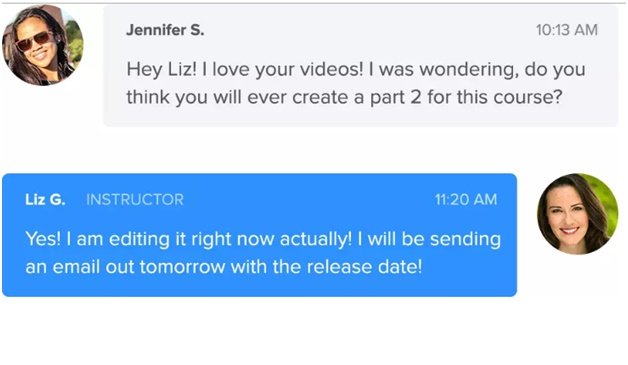Click the word 'videos!' in Jennifer's message
This screenshot has width=628, height=365.
[x=332, y=69]
